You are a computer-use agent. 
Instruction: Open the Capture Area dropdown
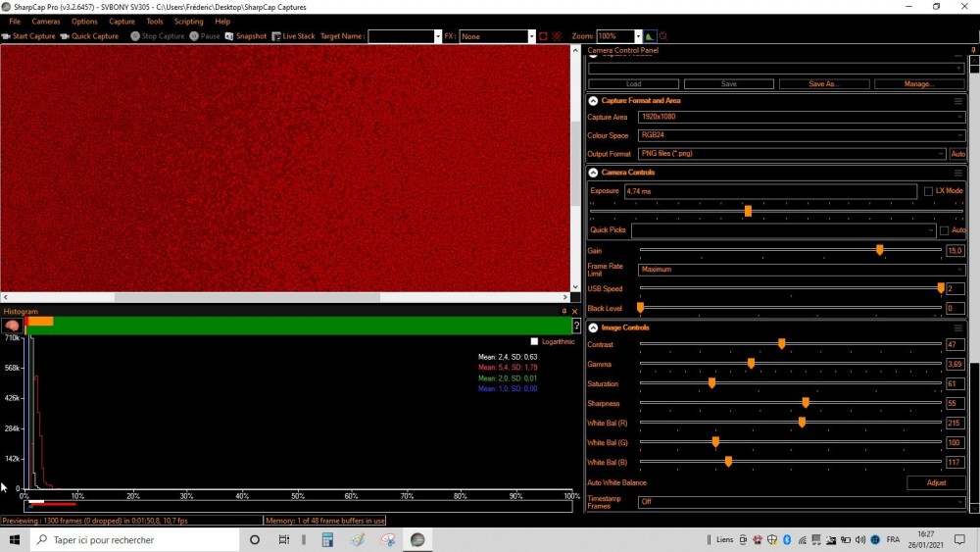tap(802, 117)
